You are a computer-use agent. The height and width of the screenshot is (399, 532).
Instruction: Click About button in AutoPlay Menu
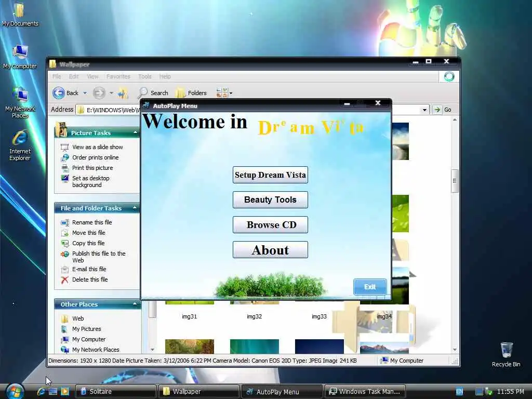[x=270, y=250]
